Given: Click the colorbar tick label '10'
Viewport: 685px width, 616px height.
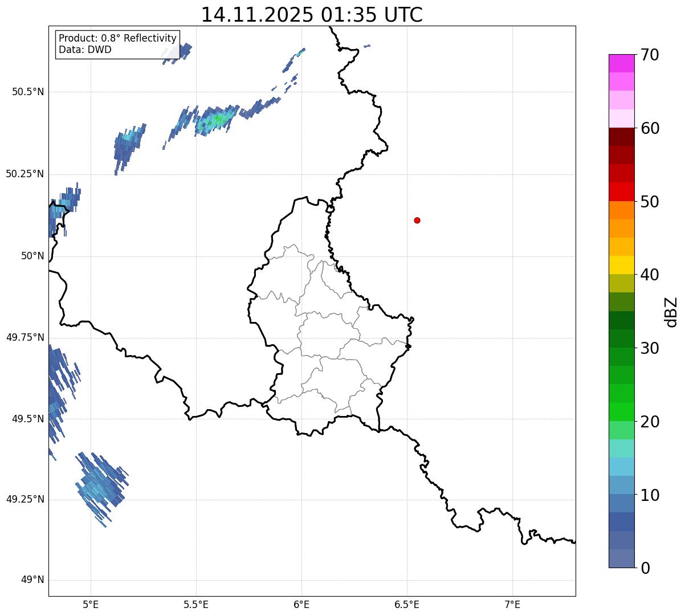Looking at the screenshot, I should pos(650,495).
